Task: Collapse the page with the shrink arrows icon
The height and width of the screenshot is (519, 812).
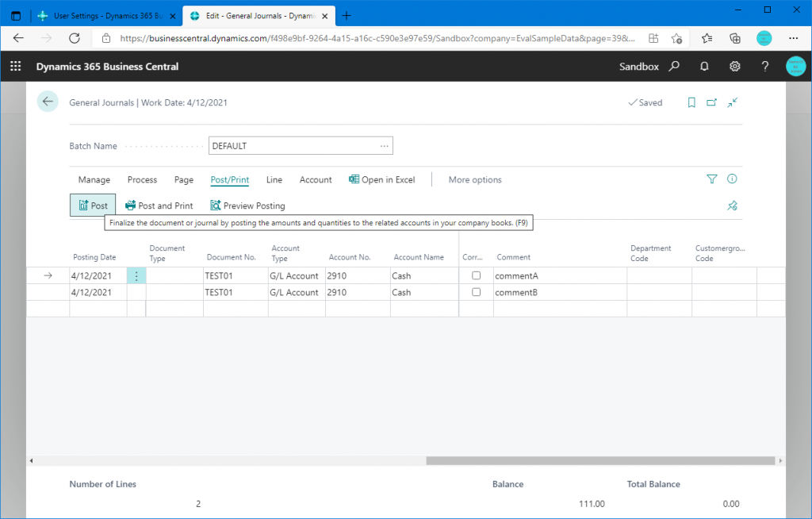Action: tap(732, 102)
